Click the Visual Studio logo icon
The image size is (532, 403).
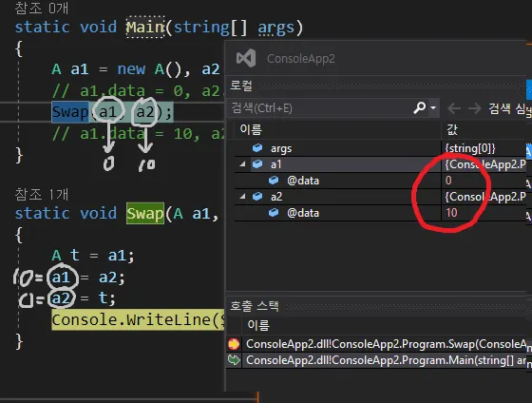pos(246,58)
